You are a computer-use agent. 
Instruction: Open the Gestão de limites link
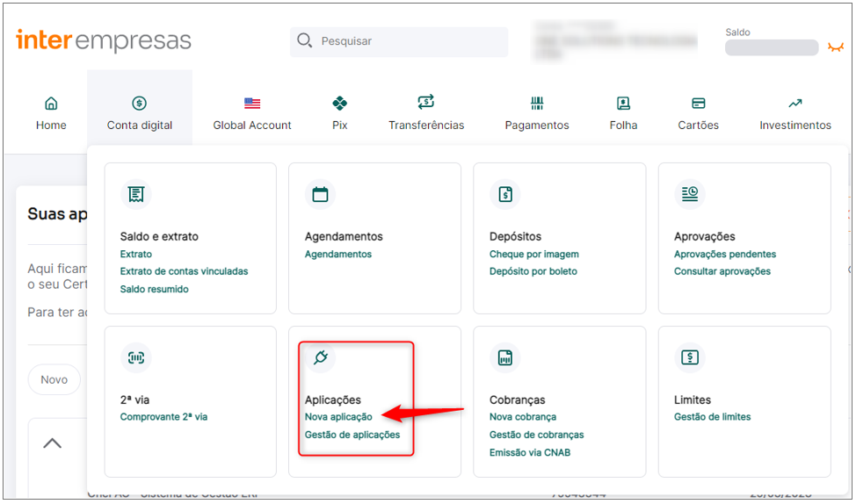tap(712, 417)
